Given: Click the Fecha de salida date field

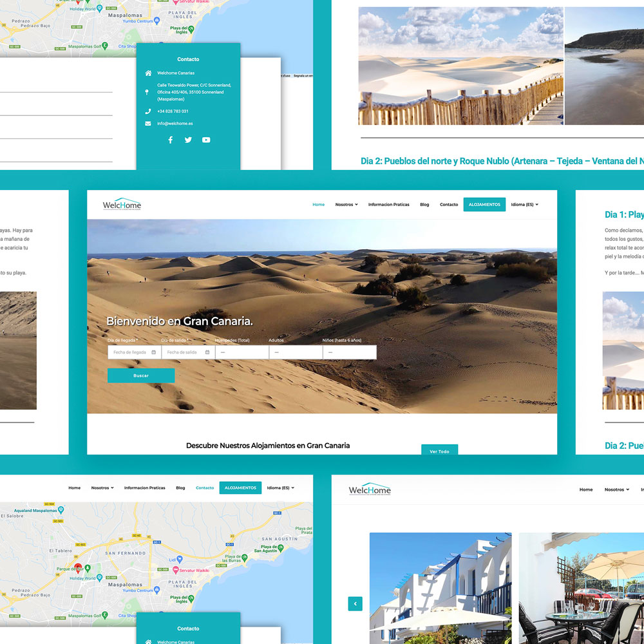Looking at the screenshot, I should tap(188, 352).
